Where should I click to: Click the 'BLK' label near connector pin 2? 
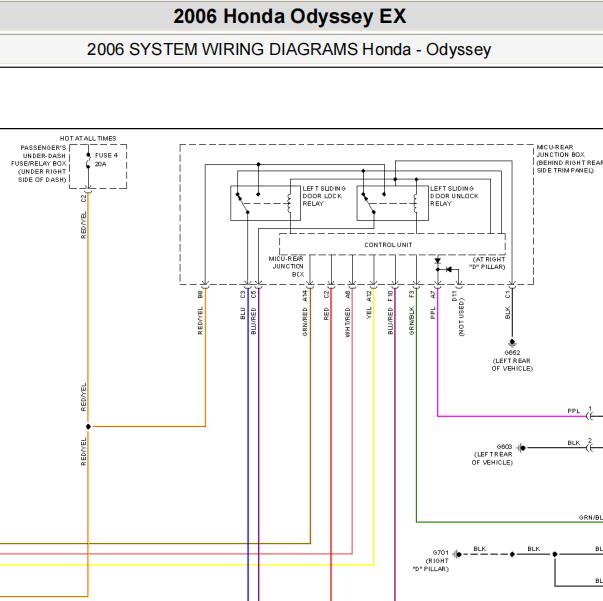[x=573, y=443]
